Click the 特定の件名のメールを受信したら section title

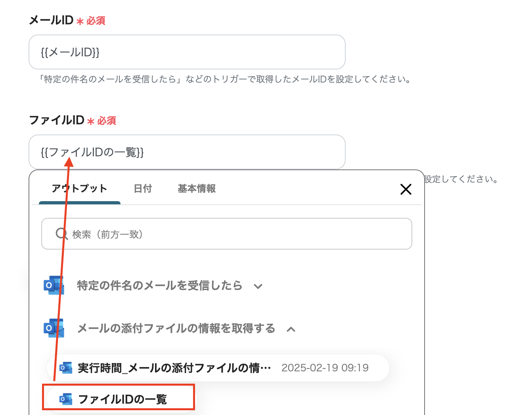click(159, 285)
